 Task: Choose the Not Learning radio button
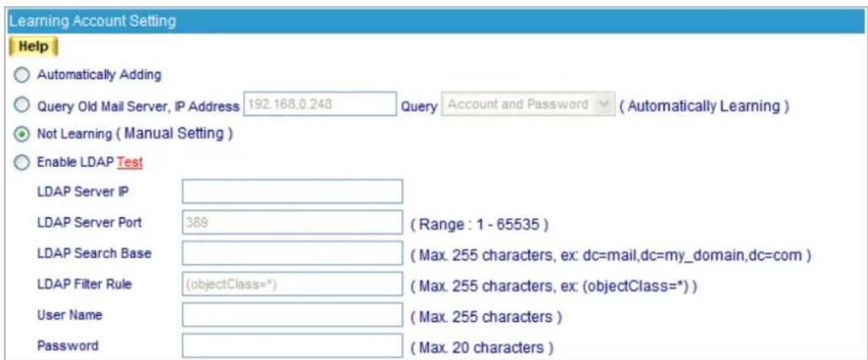pos(21,135)
